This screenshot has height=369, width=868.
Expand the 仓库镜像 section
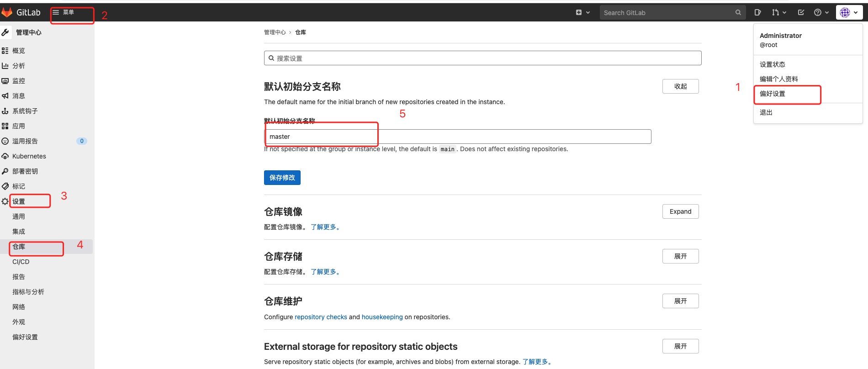pos(680,211)
